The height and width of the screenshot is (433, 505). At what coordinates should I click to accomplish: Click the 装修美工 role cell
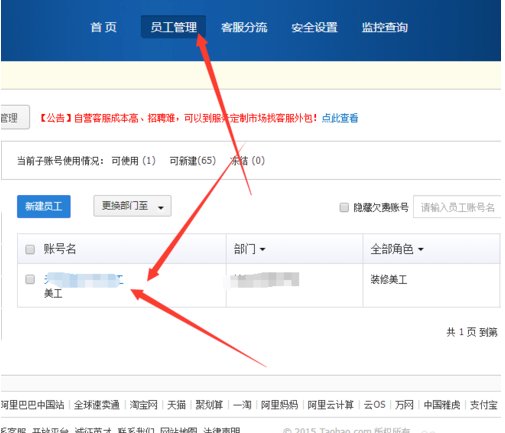coord(389,279)
